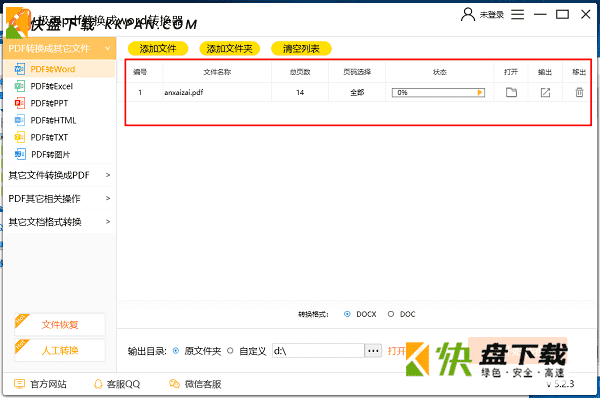Click the PDF转Word document icon
Screen dimensions: 600x398
point(20,69)
